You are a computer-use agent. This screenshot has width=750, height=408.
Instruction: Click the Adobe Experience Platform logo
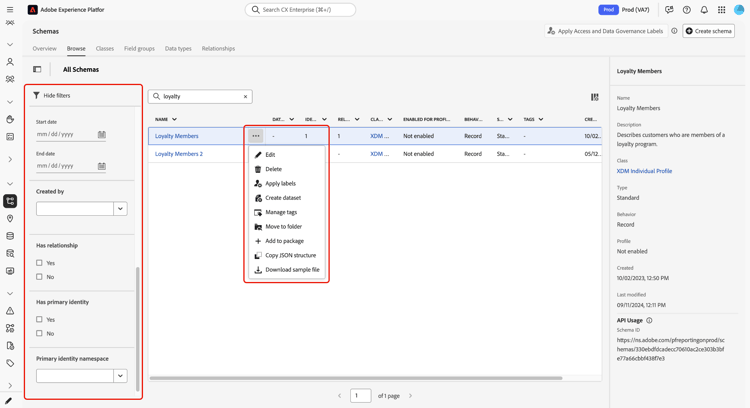pyautogui.click(x=33, y=10)
